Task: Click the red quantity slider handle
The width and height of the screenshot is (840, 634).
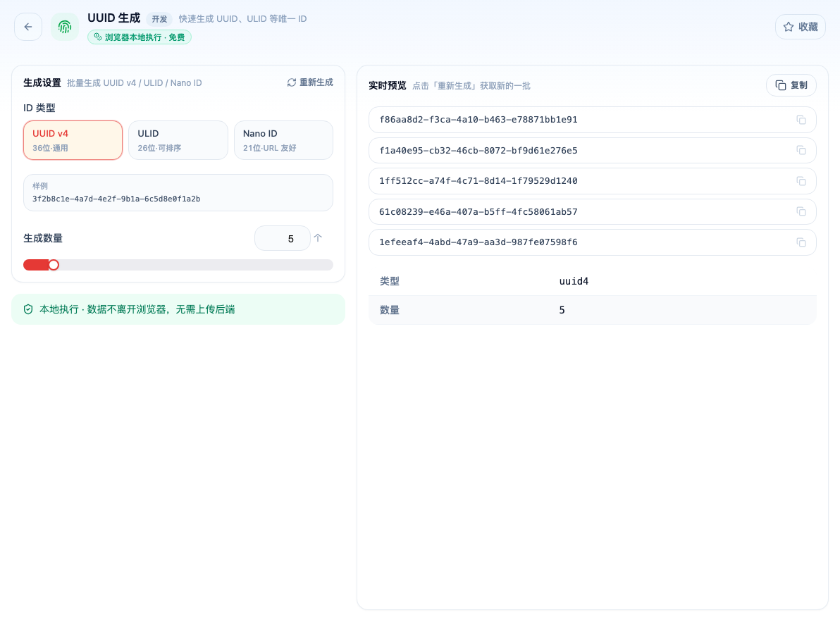Action: pyautogui.click(x=54, y=265)
